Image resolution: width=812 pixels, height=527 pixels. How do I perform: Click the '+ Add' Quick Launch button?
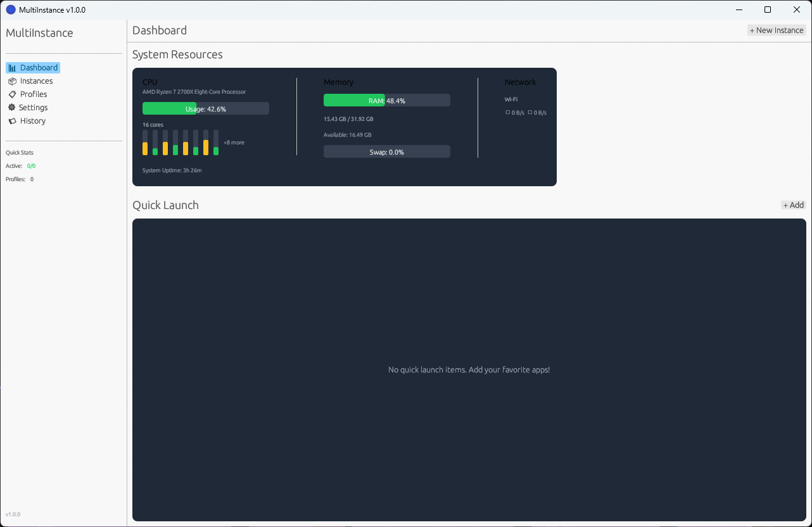point(793,205)
